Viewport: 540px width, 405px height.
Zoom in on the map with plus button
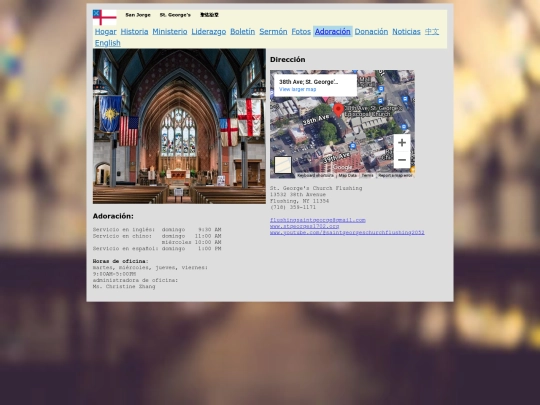click(x=402, y=143)
